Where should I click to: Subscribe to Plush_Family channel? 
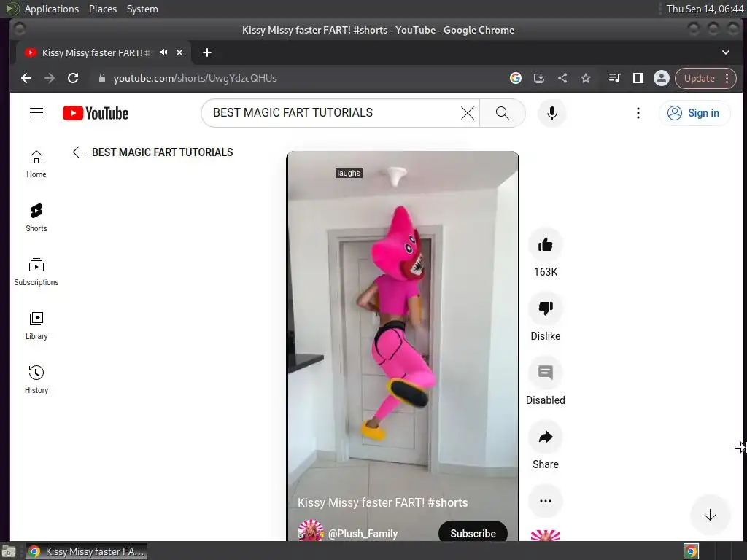(x=473, y=532)
